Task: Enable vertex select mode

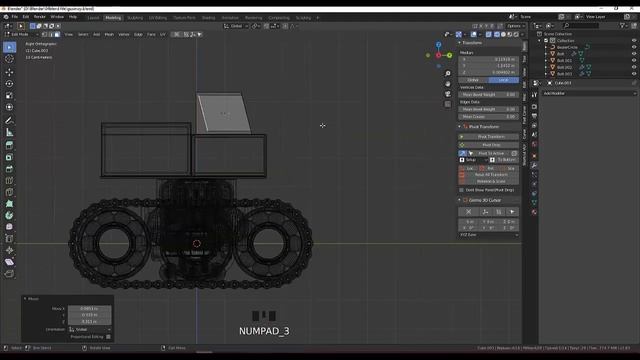Action: pos(45,35)
